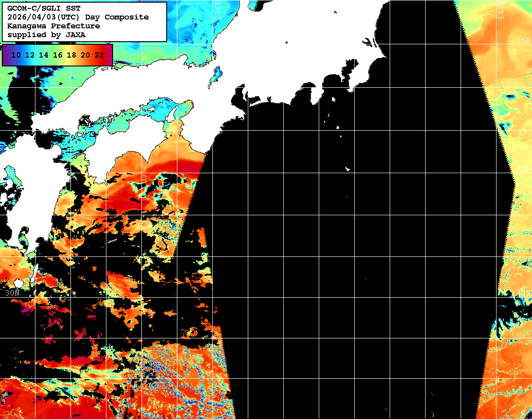Select the 2026/04/03(UTC) date text
The height and width of the screenshot is (419, 532).
pos(38,17)
